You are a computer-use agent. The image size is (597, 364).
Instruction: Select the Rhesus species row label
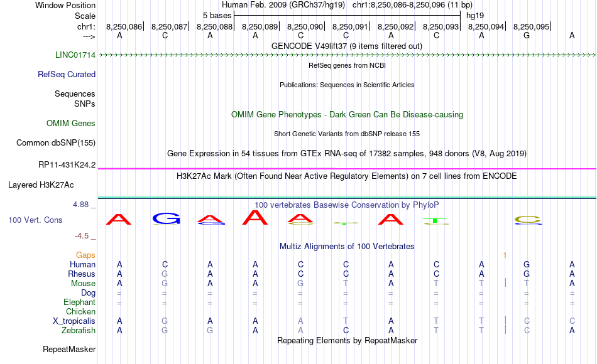[x=82, y=274]
